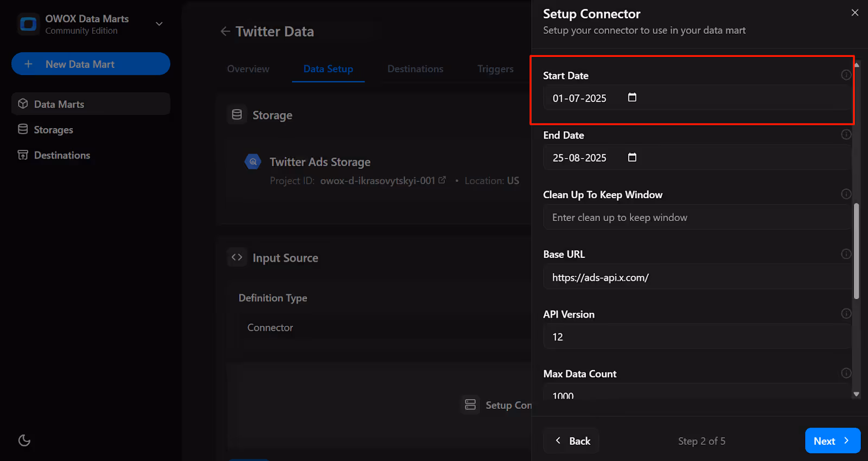Go back using arrow beside Twitter Data
The height and width of the screenshot is (461, 868).
[x=225, y=31]
